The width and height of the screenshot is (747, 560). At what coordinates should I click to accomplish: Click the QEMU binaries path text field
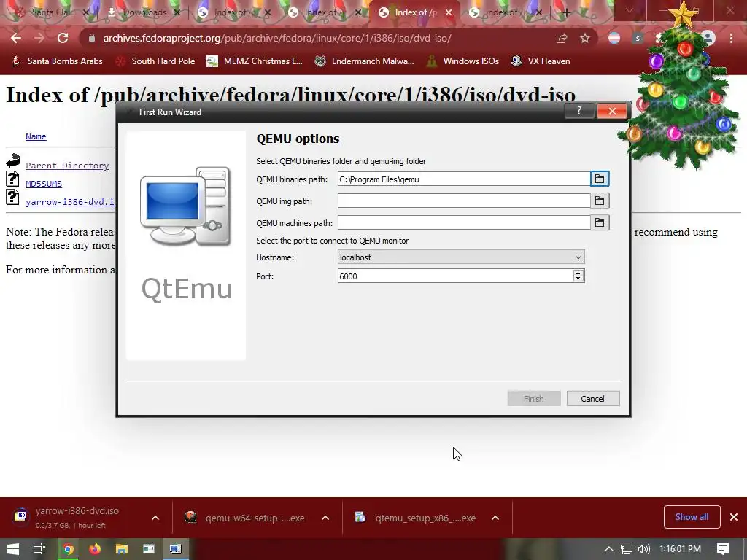tap(463, 179)
